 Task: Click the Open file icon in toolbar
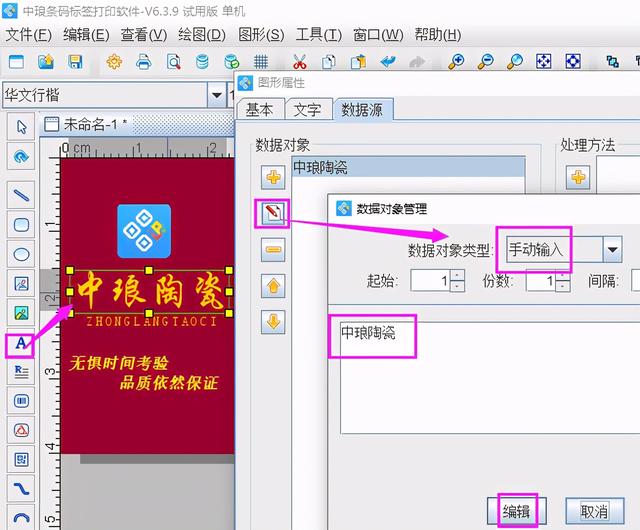[x=46, y=62]
